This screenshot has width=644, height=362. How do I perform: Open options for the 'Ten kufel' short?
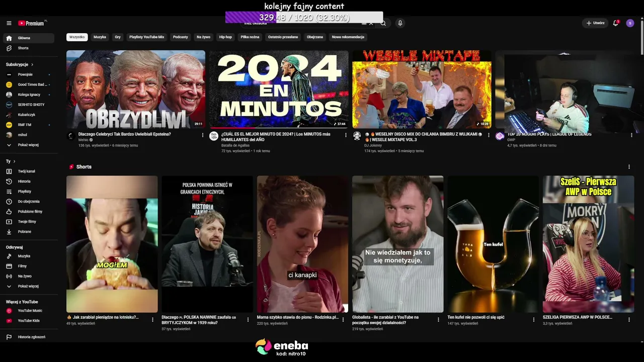click(x=534, y=319)
